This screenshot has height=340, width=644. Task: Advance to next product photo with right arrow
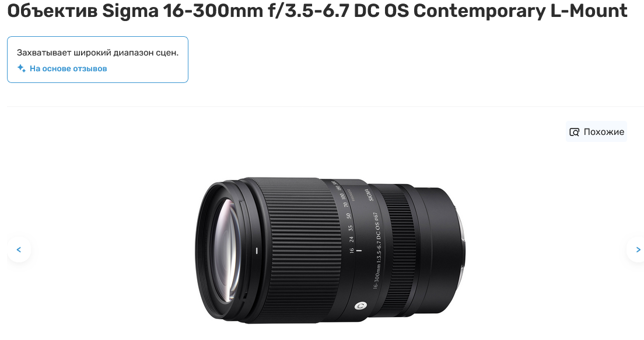[x=636, y=249]
